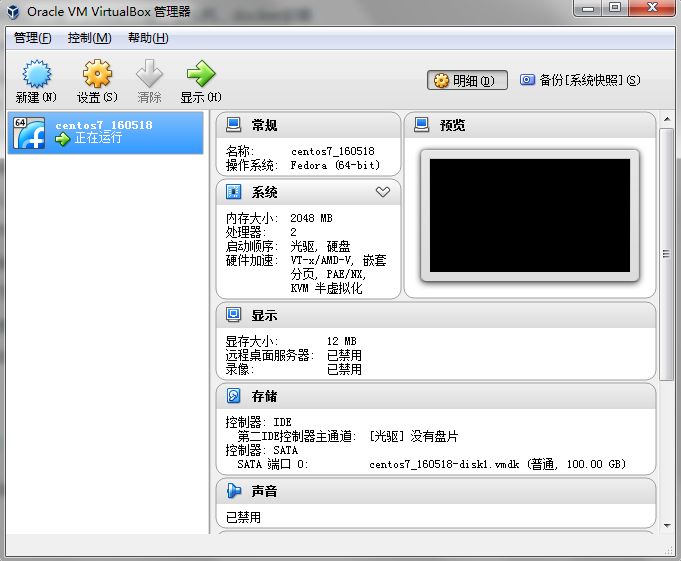681x561 pixels.
Task: Open 设置 (Settings) gear icon
Action: [97, 74]
